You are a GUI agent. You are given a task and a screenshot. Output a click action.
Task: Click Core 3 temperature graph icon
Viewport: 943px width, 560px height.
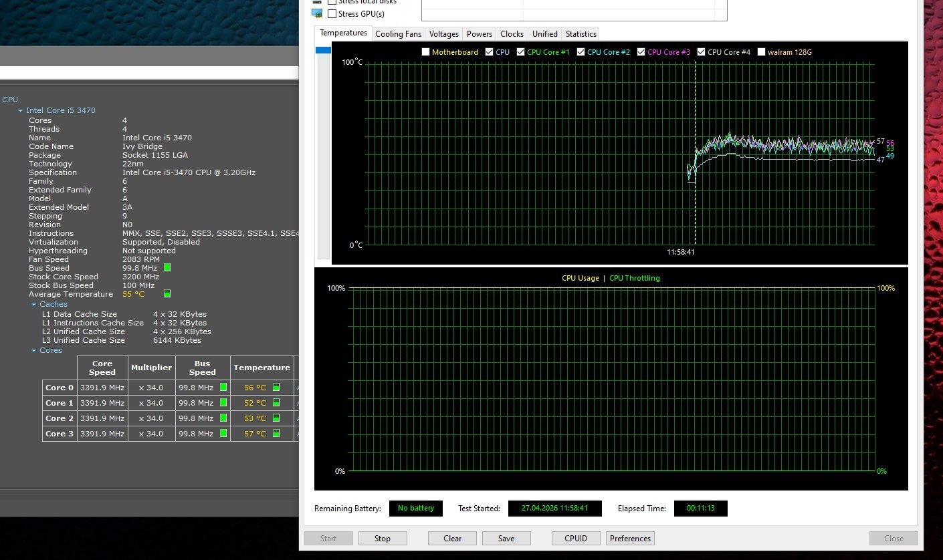(x=276, y=434)
